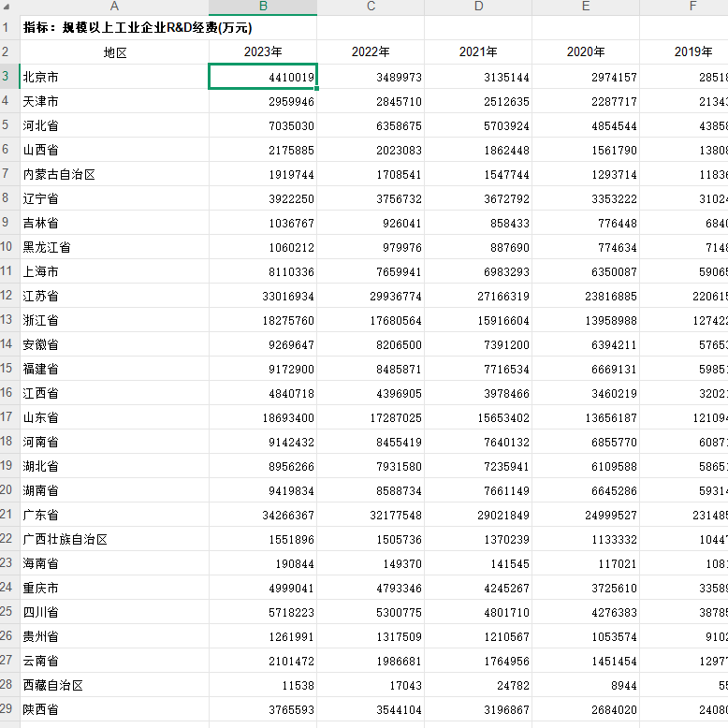Click the select-all corner triangle
728x728 pixels.
tap(7, 7)
